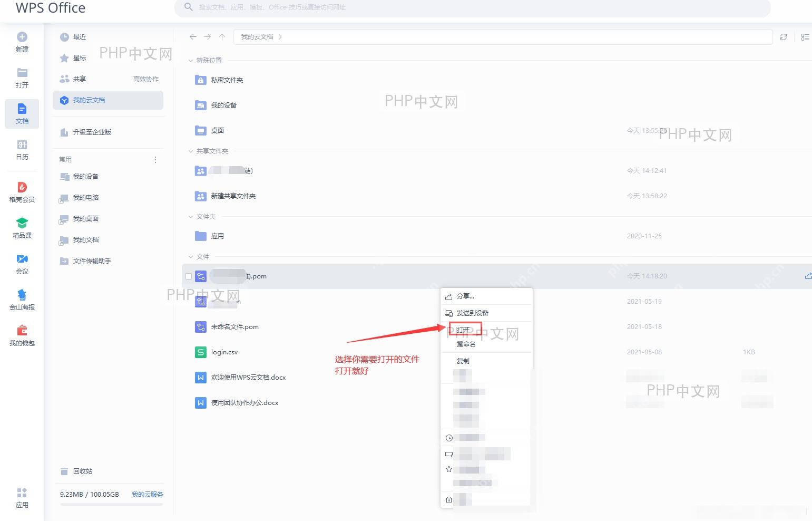Click the search magnifier icon
Screen dimensions: 812x521
click(188, 7)
